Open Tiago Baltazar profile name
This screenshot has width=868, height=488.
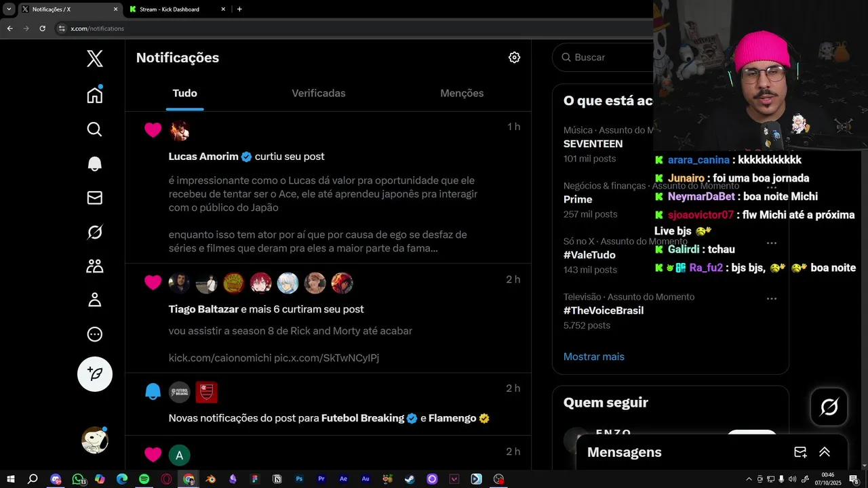pyautogui.click(x=203, y=309)
